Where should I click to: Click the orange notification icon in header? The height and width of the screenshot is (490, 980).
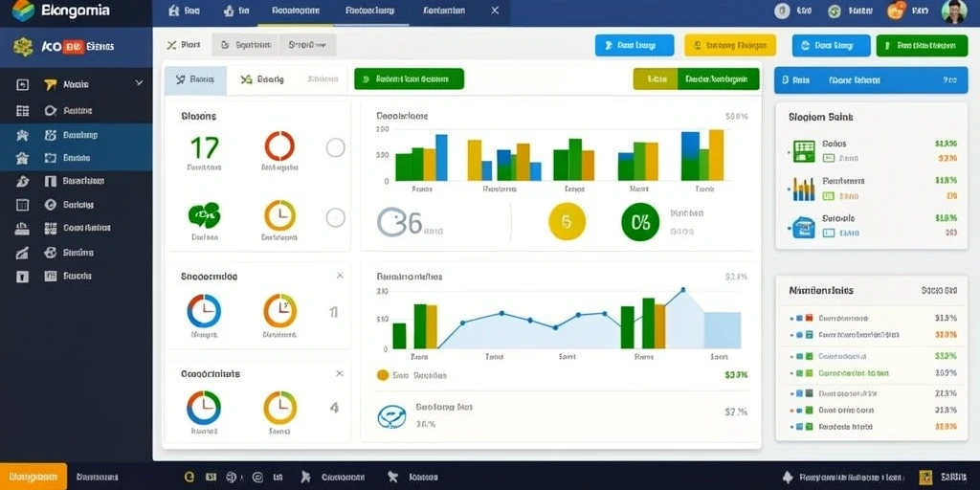point(896,11)
